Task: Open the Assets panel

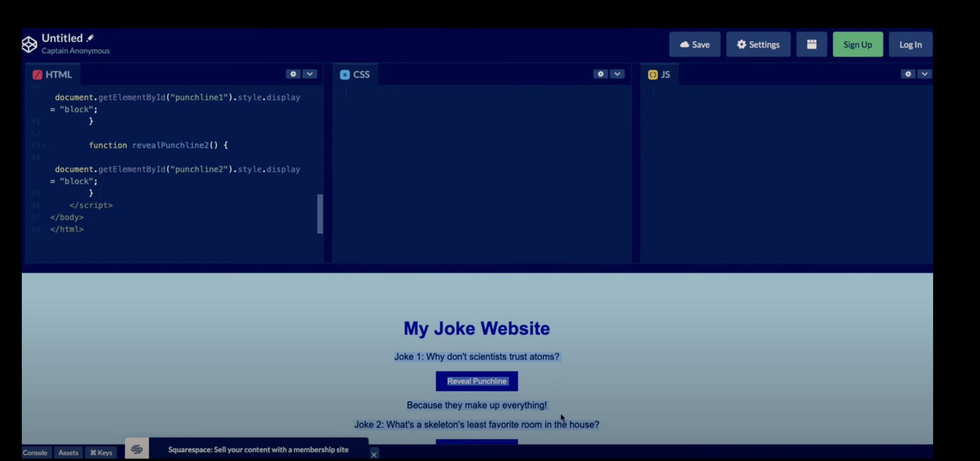Action: point(68,453)
